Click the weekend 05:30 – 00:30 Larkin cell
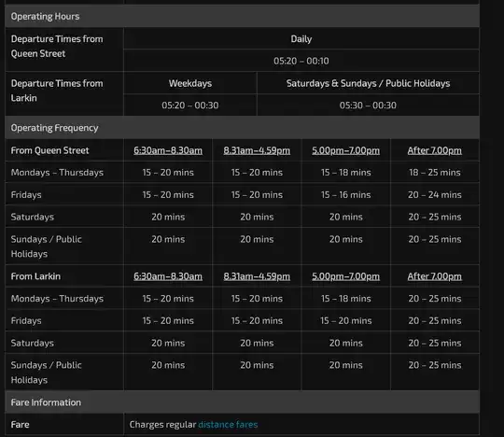504x437 pixels. point(368,106)
